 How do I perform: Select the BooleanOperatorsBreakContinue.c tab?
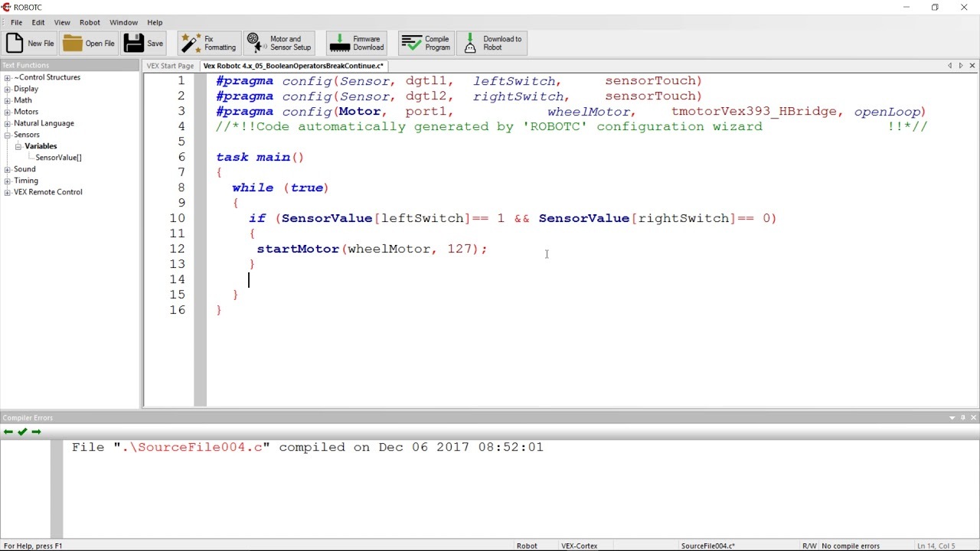click(x=293, y=66)
